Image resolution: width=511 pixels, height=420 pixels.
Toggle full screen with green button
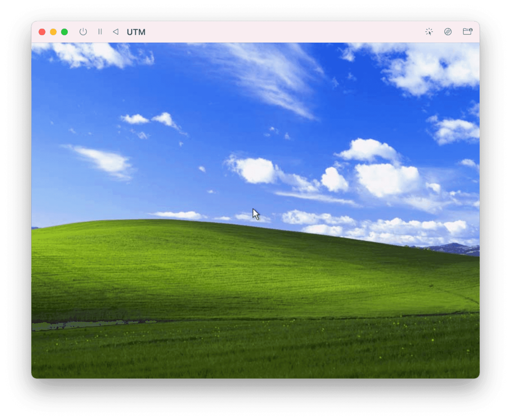[x=64, y=32]
